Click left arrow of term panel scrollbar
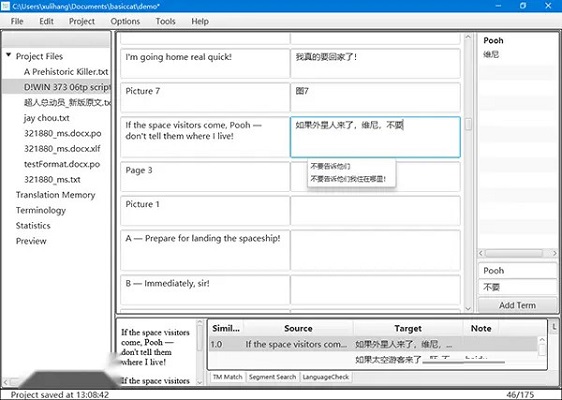This screenshot has height=400, width=562. click(x=481, y=253)
